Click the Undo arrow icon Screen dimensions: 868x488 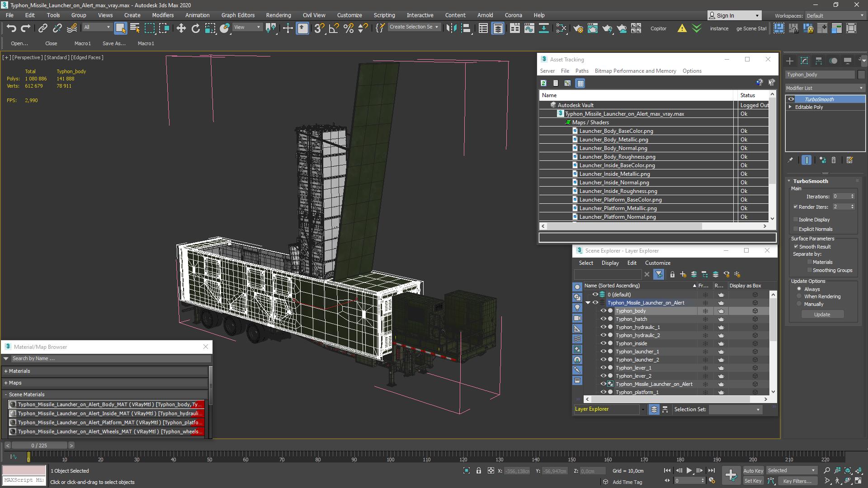(x=11, y=28)
